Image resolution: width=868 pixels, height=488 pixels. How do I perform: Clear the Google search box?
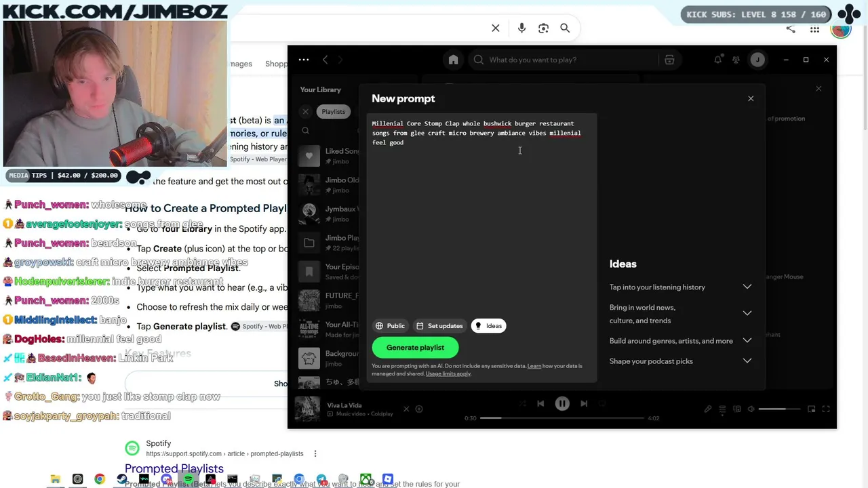point(496,28)
